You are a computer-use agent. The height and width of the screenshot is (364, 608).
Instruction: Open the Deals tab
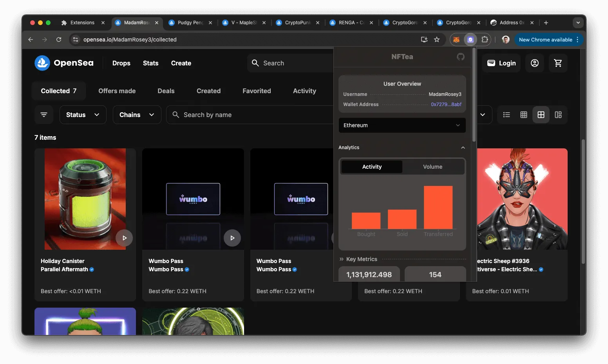coord(166,91)
